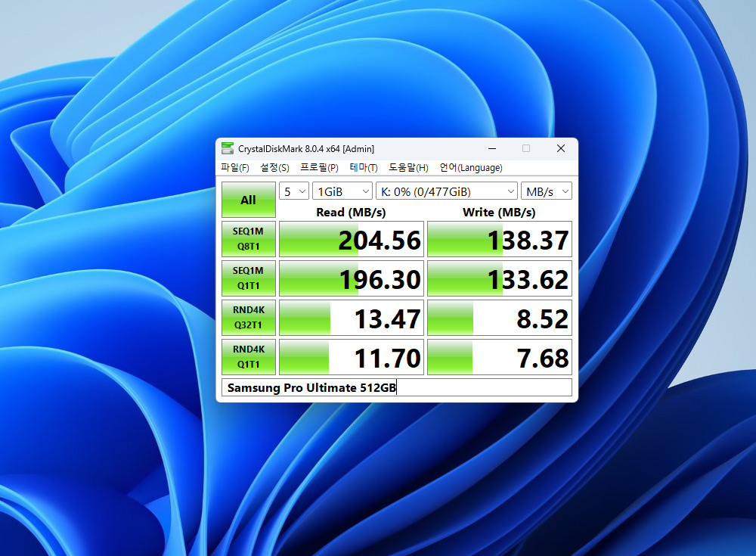Click the 11.70 read result

click(x=351, y=356)
